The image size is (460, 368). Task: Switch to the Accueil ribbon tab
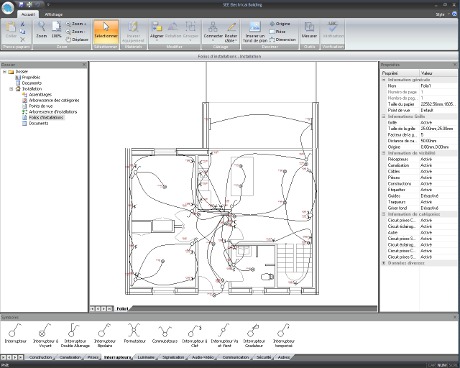(28, 14)
